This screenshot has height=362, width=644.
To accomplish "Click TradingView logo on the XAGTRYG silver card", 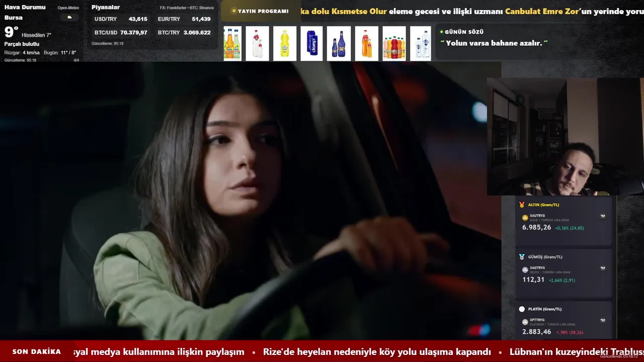I will pos(603,268).
